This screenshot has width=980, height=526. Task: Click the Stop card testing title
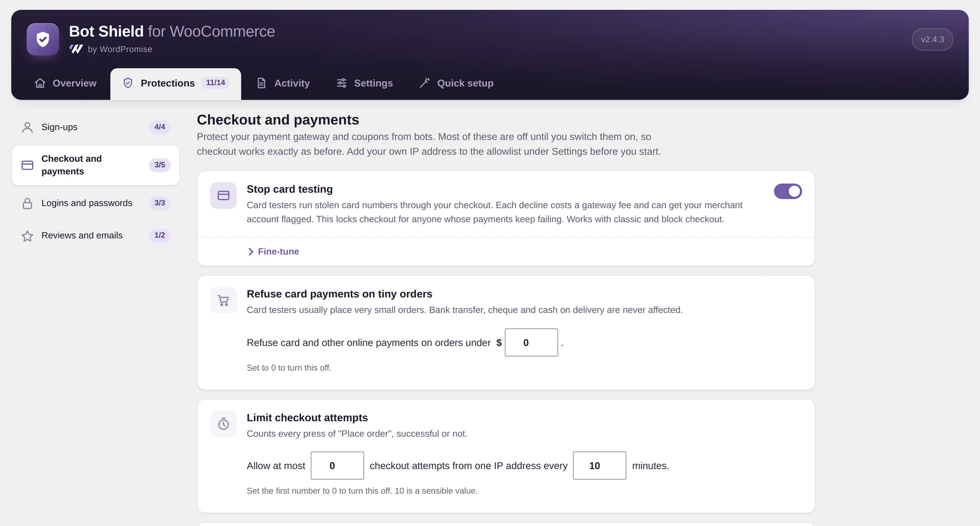click(290, 189)
